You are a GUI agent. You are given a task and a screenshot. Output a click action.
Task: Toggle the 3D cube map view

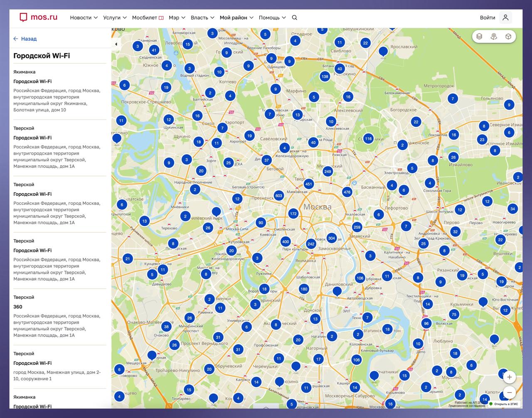508,37
